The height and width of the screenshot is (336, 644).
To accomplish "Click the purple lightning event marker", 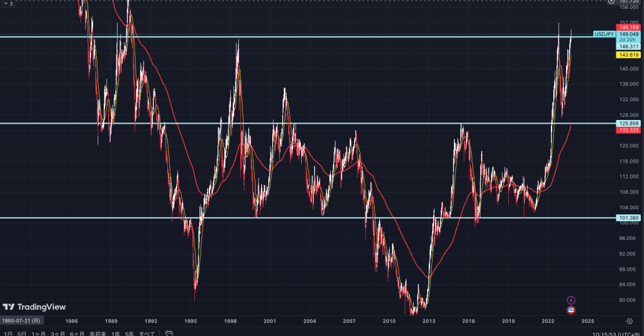I will [571, 301].
